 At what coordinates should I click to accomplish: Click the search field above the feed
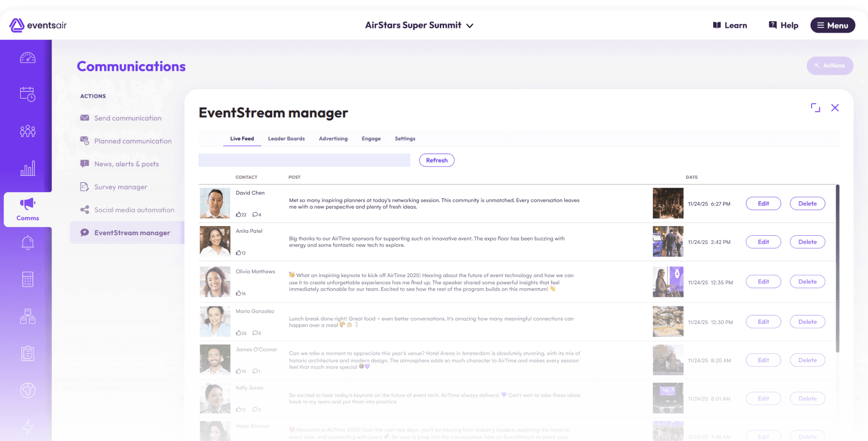pyautogui.click(x=304, y=160)
